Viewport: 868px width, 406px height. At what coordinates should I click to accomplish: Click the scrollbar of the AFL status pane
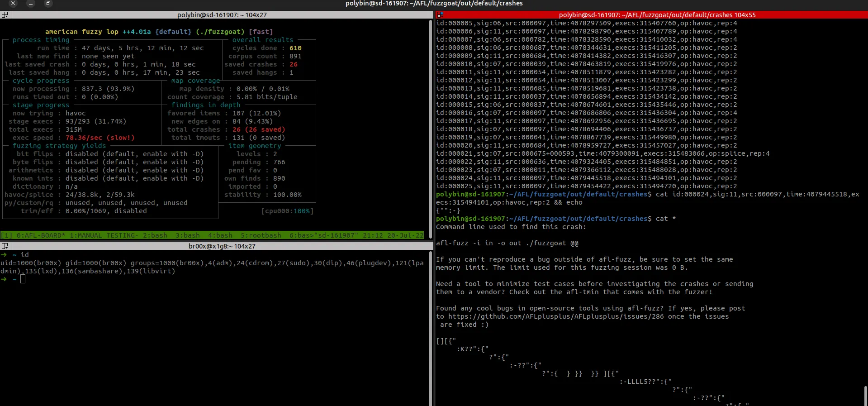(x=431, y=122)
